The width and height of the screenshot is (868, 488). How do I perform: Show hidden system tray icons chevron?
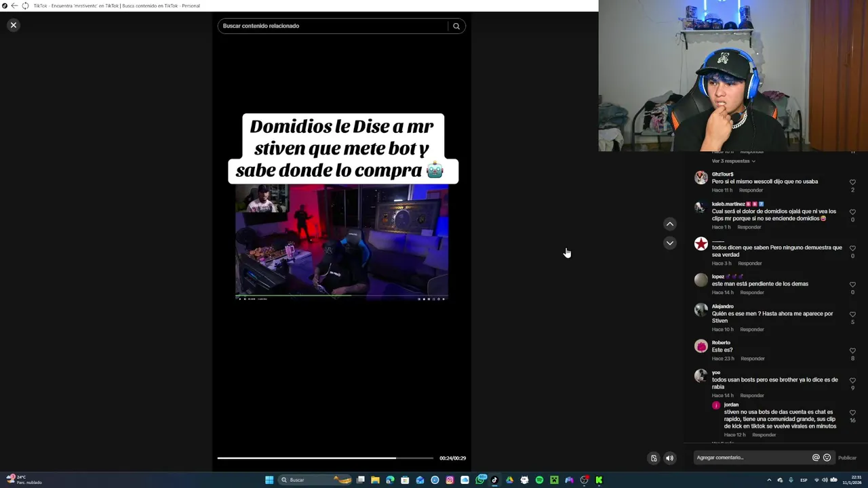770,480
